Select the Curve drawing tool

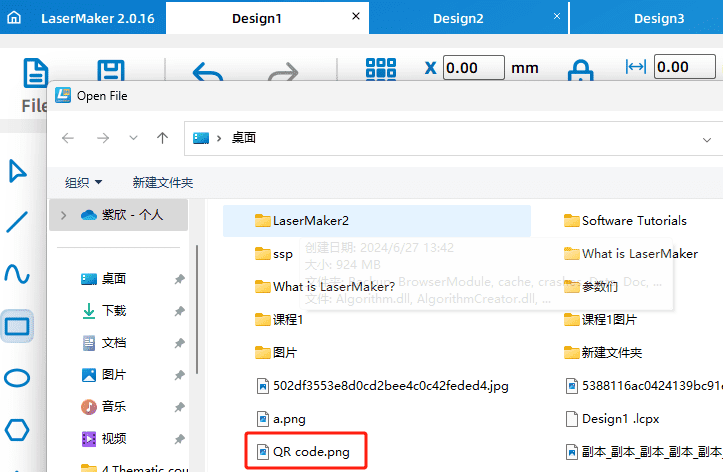click(17, 273)
